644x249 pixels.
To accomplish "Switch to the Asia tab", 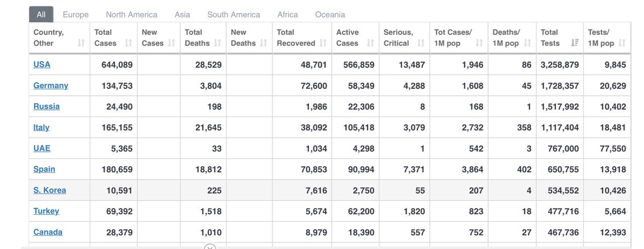I will click(183, 15).
